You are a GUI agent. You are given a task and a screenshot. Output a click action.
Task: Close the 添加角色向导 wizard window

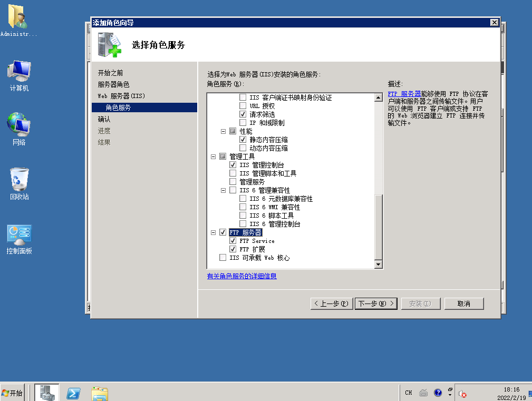pyautogui.click(x=495, y=22)
